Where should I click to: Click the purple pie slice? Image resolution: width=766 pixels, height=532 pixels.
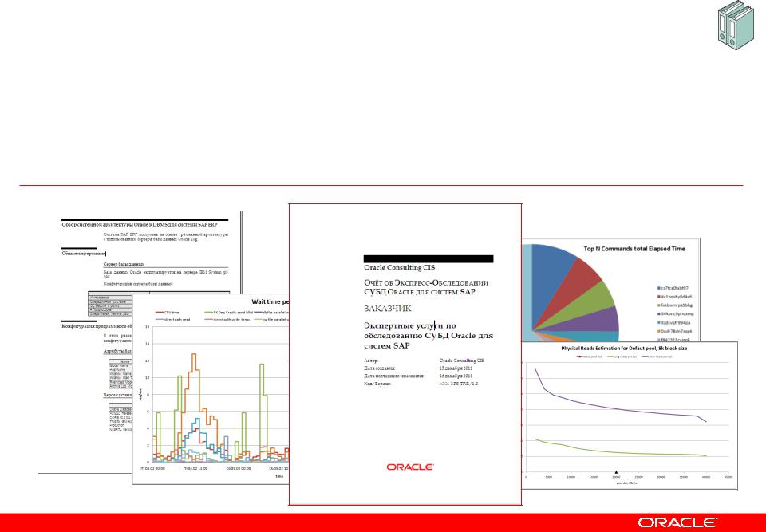tap(598, 322)
